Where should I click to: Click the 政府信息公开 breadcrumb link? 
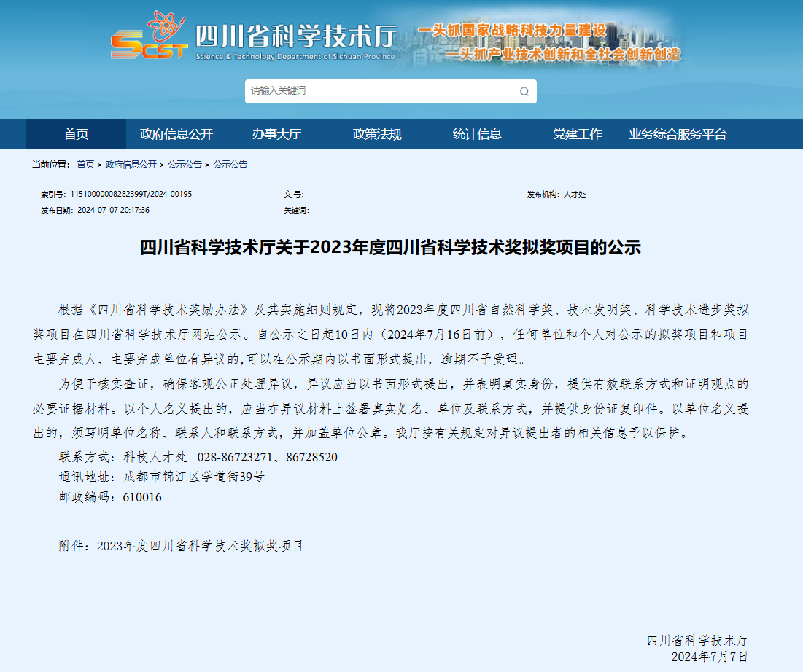point(131,165)
